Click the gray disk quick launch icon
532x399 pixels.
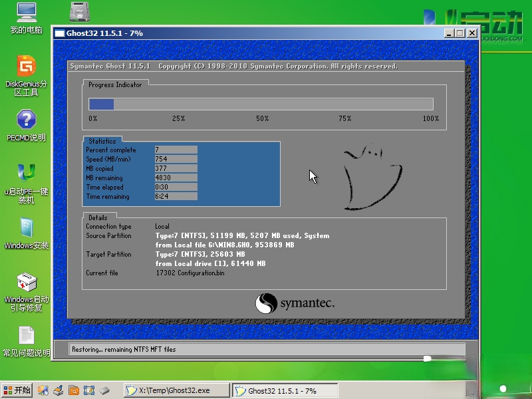click(105, 390)
